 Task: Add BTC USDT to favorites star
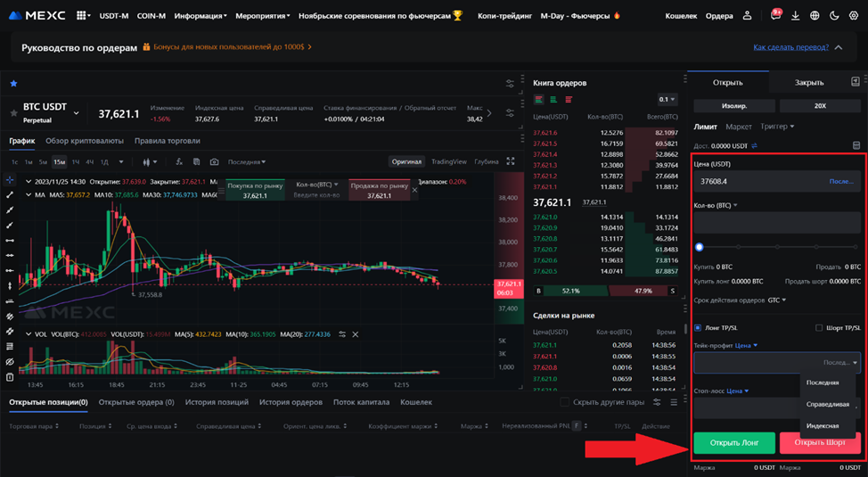pos(13,113)
